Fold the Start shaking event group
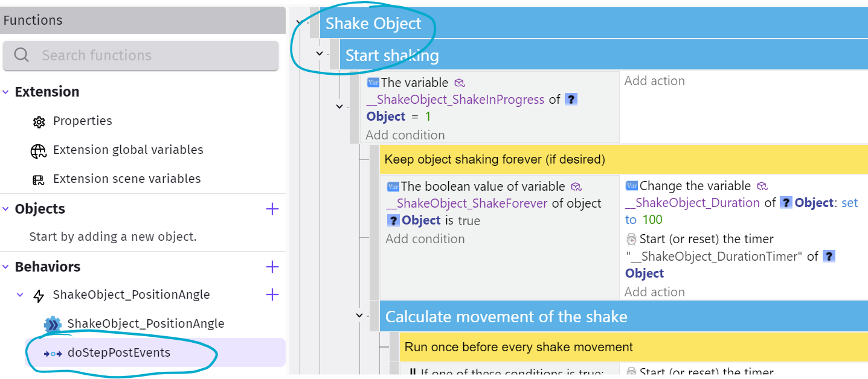 coord(320,54)
